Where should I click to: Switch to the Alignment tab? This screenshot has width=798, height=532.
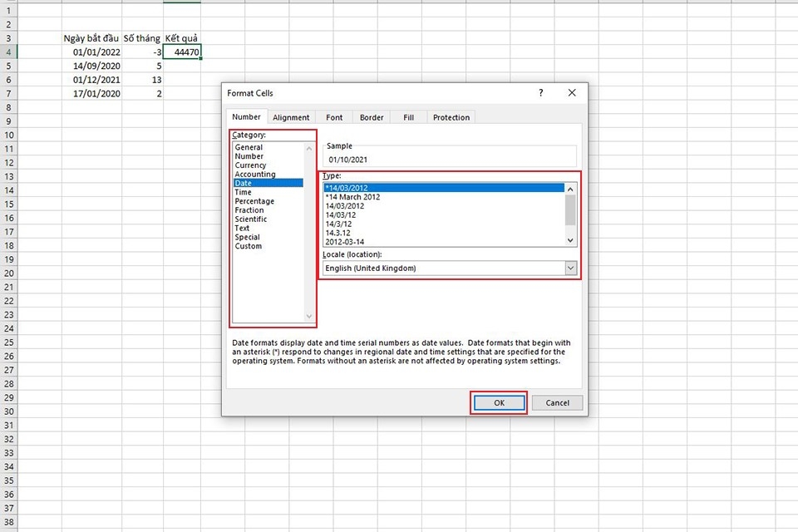(x=291, y=117)
